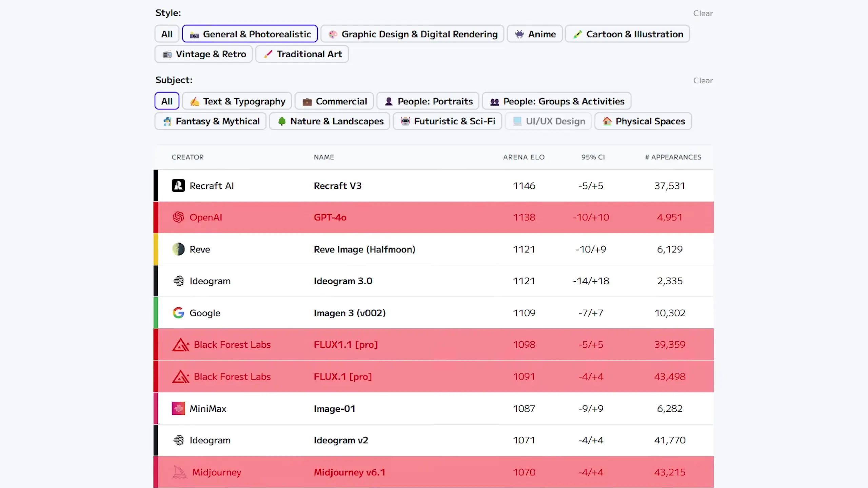Screen dimensions: 868x488
Task: Click the Midjourney sailboat logo icon
Action: pyautogui.click(x=180, y=472)
